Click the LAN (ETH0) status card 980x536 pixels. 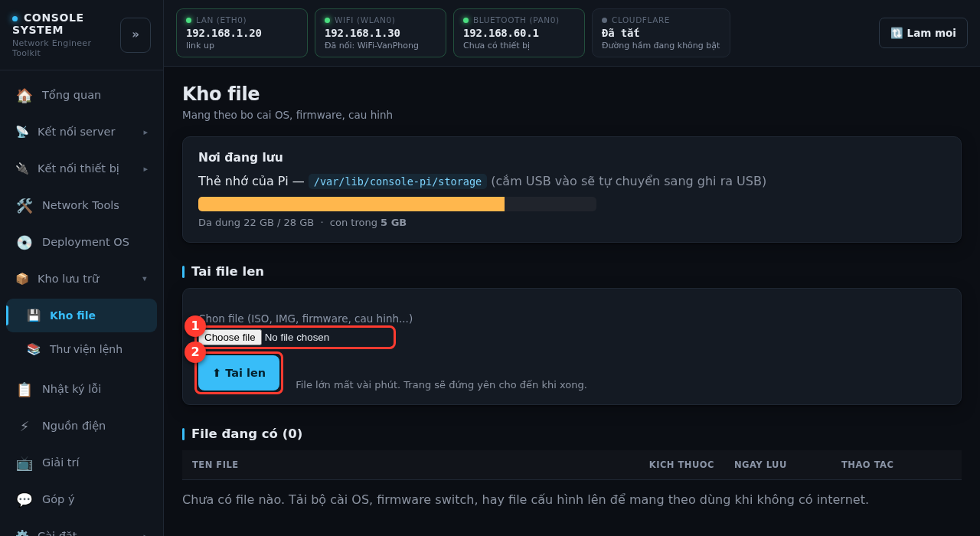(242, 33)
